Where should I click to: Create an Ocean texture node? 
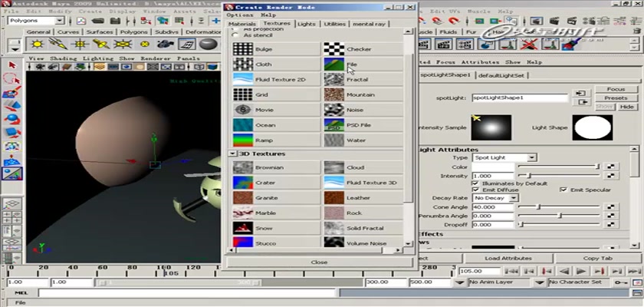(276, 125)
